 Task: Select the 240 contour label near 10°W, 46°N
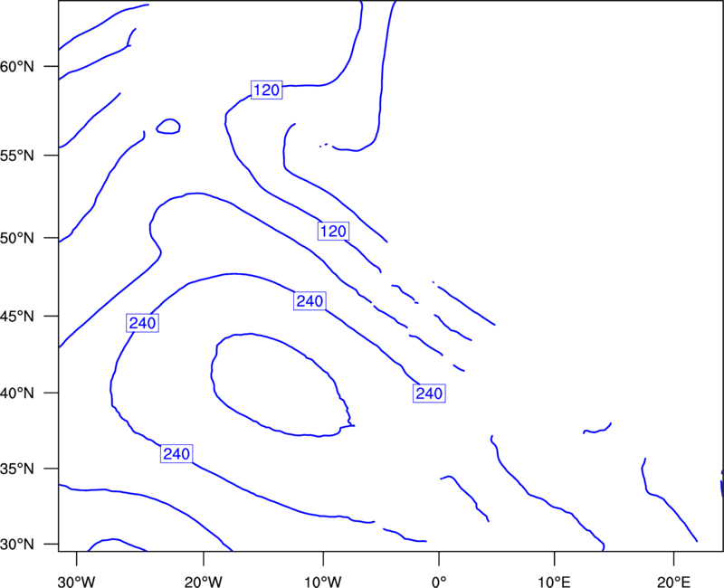(310, 301)
